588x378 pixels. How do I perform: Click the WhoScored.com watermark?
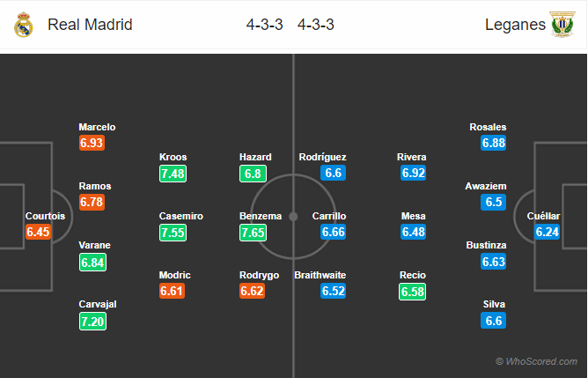point(537,361)
